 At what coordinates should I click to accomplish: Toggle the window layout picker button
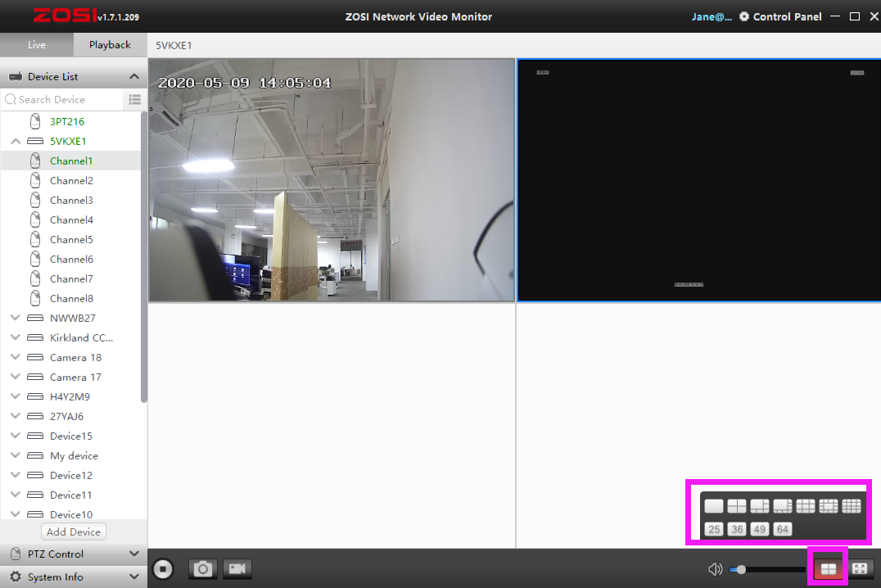pos(828,569)
